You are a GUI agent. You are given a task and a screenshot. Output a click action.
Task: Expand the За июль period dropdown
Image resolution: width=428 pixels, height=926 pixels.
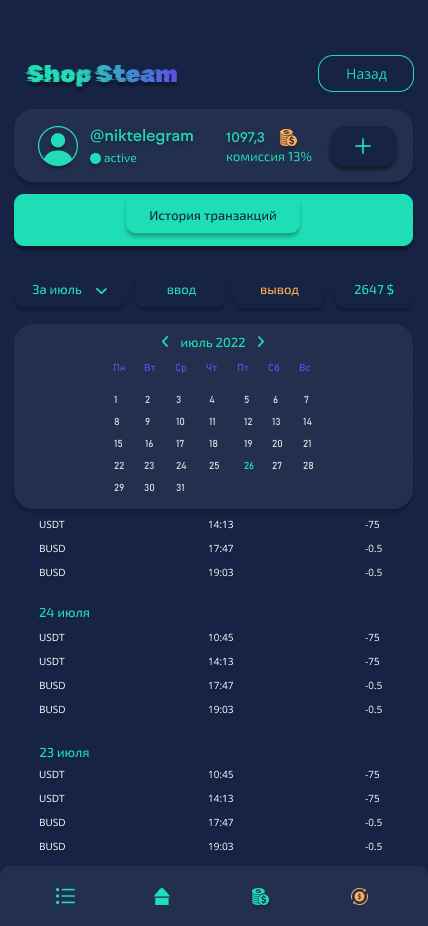[70, 291]
